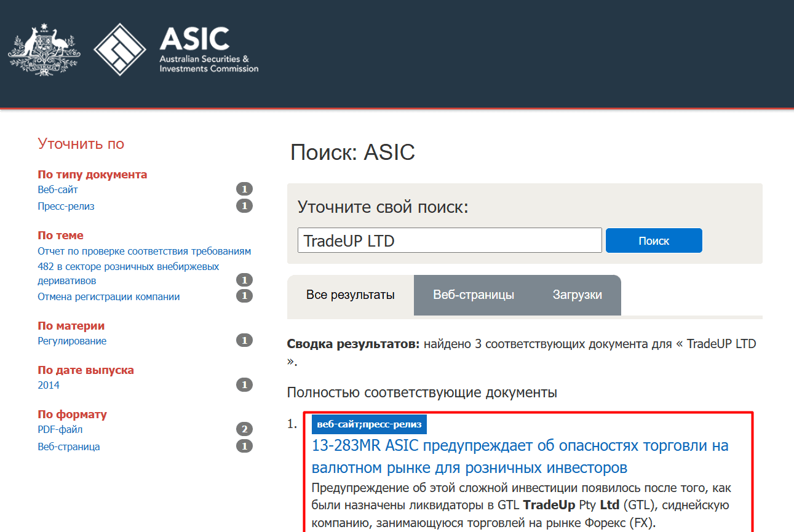The image size is (794, 532).
Task: Click the badge beside Регулирование filter
Action: click(x=244, y=340)
